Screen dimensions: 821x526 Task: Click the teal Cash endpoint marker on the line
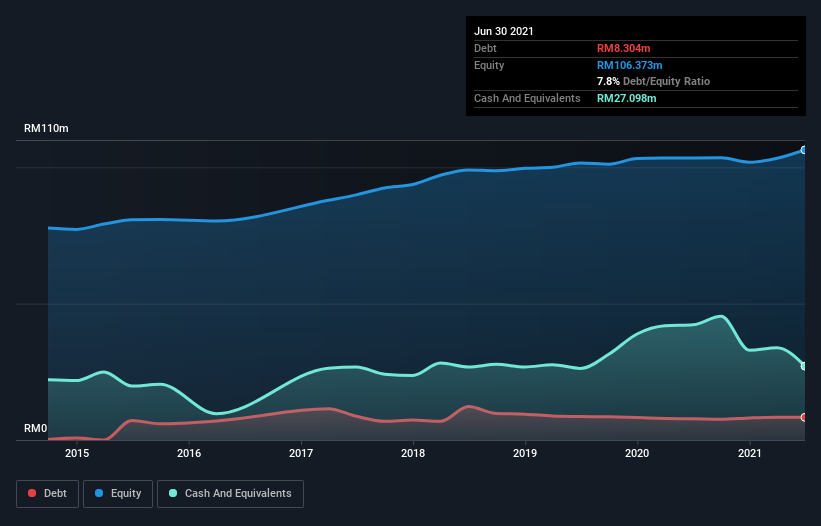[804, 366]
